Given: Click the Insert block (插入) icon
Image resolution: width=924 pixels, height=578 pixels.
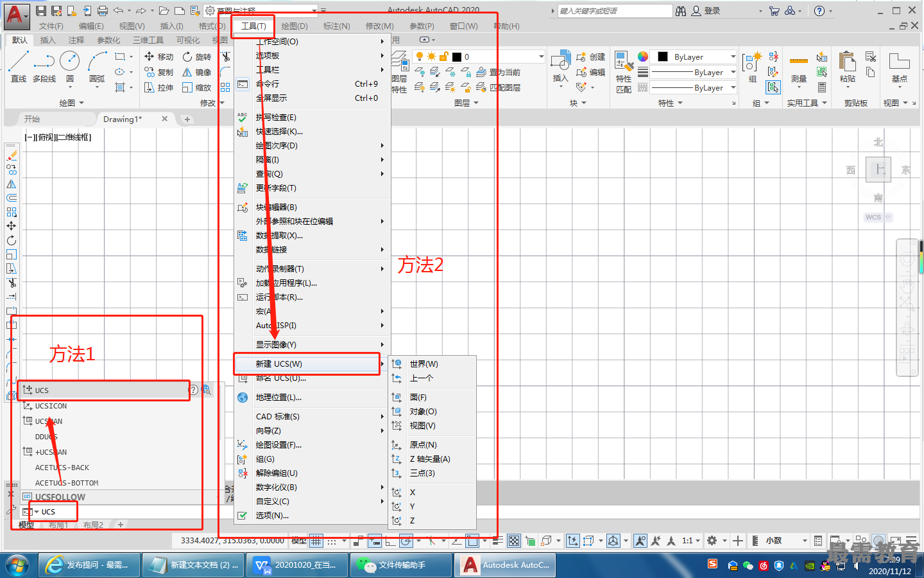Looking at the screenshot, I should (560, 61).
